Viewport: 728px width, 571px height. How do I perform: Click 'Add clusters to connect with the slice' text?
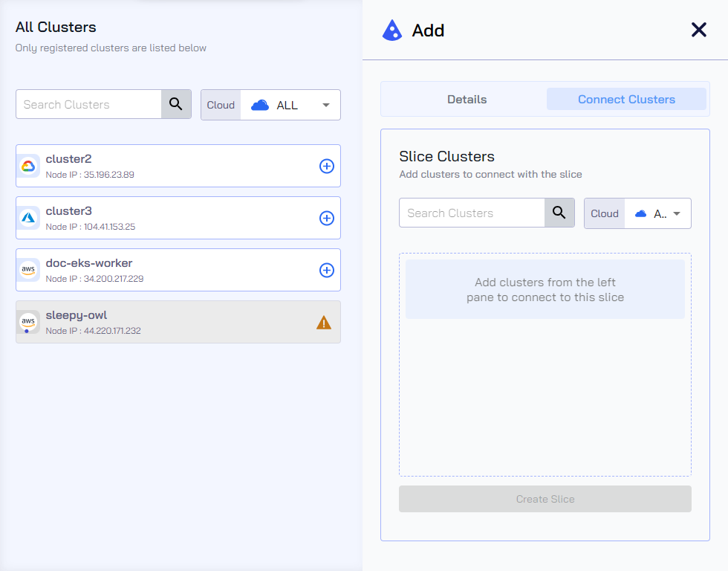(x=490, y=174)
